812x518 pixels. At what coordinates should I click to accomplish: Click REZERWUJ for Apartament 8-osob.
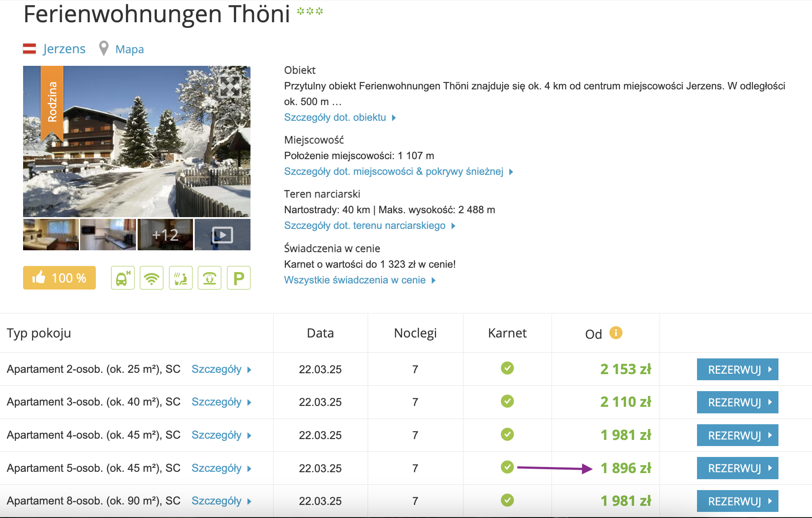[x=738, y=501]
